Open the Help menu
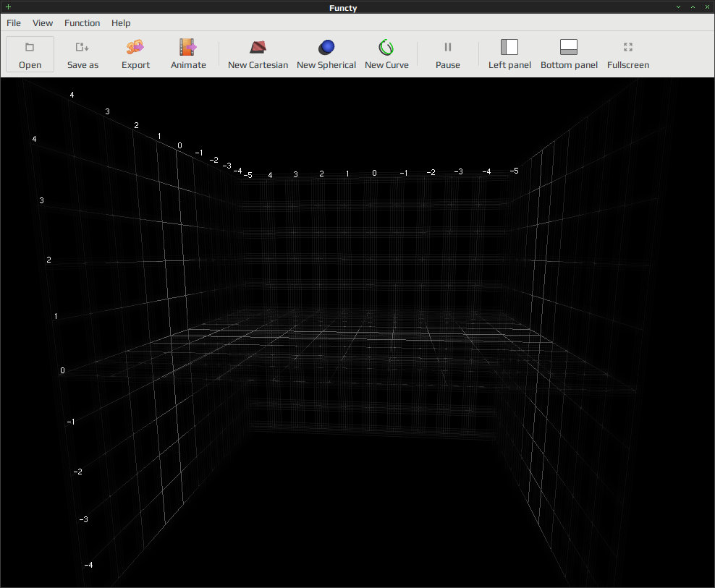The height and width of the screenshot is (588, 715). [121, 23]
